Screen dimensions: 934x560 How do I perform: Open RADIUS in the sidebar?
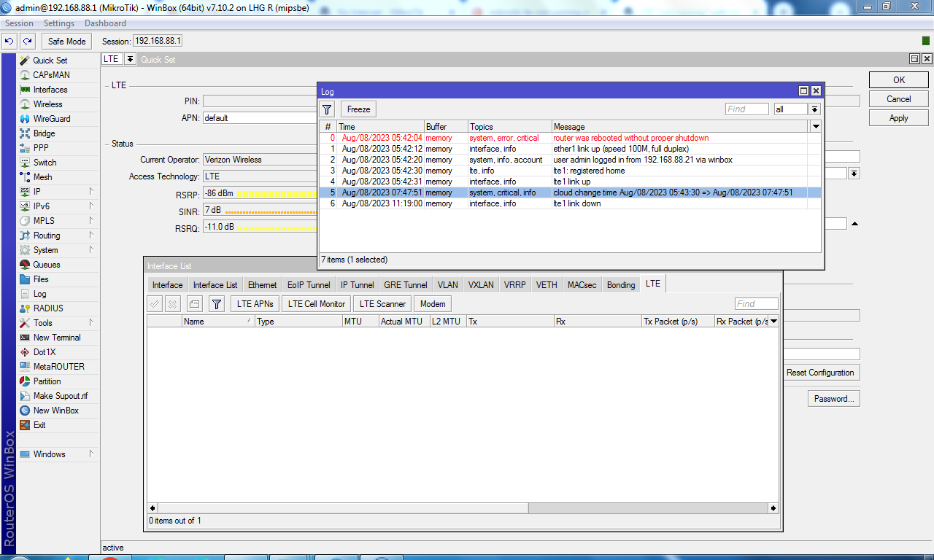[x=48, y=308]
